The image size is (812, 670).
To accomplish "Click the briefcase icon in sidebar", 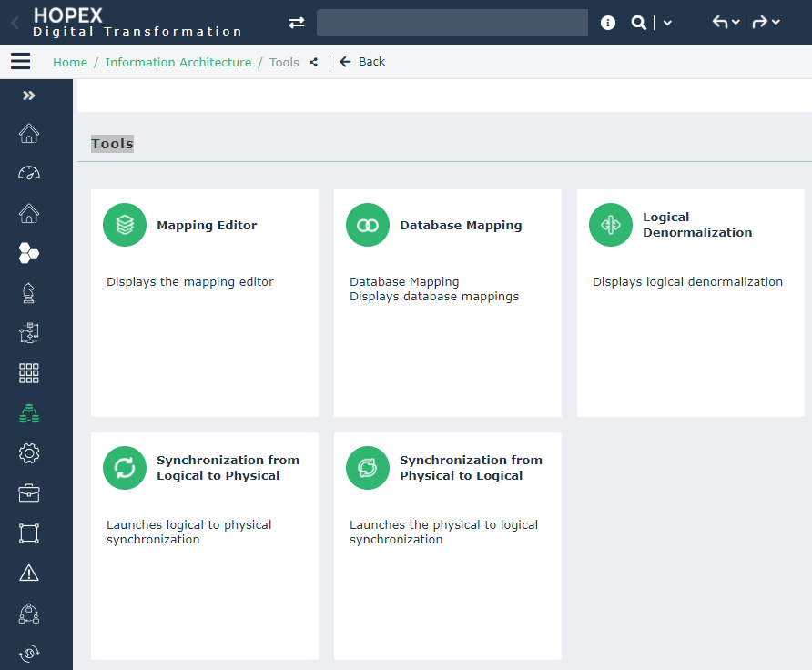I will coord(29,493).
